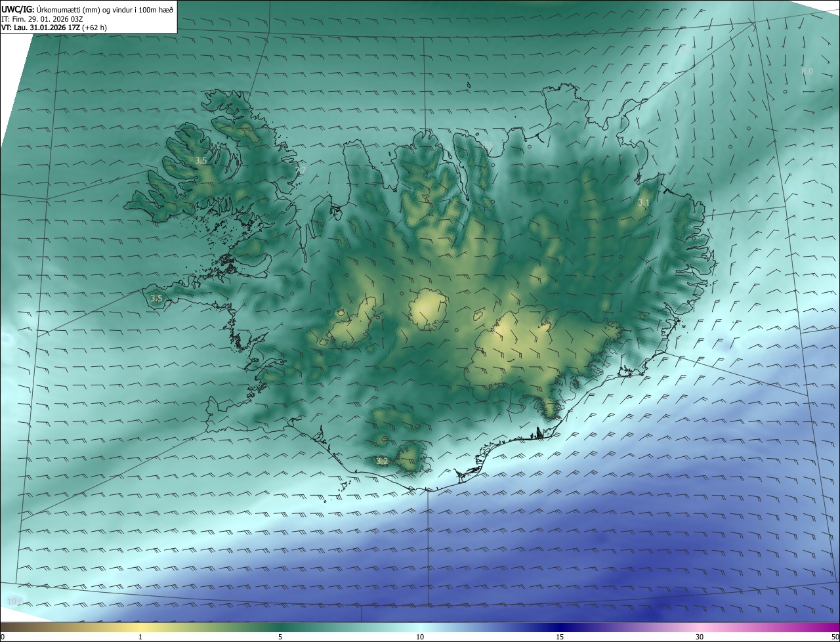Click the '(+62 h)' forecast offset
Image resolution: width=840 pixels, height=642 pixels.
[95, 28]
